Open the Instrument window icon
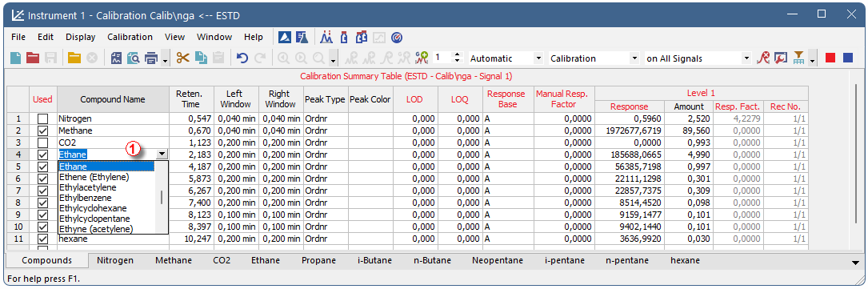 click(x=284, y=38)
